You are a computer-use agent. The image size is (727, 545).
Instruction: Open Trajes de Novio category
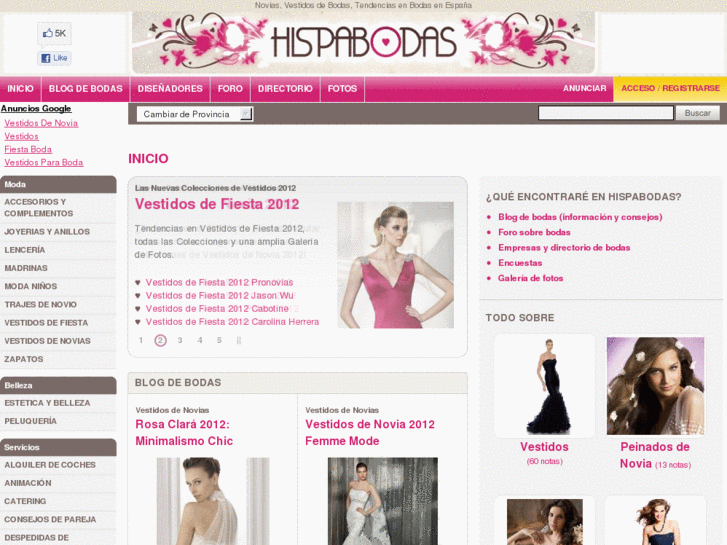(58, 305)
